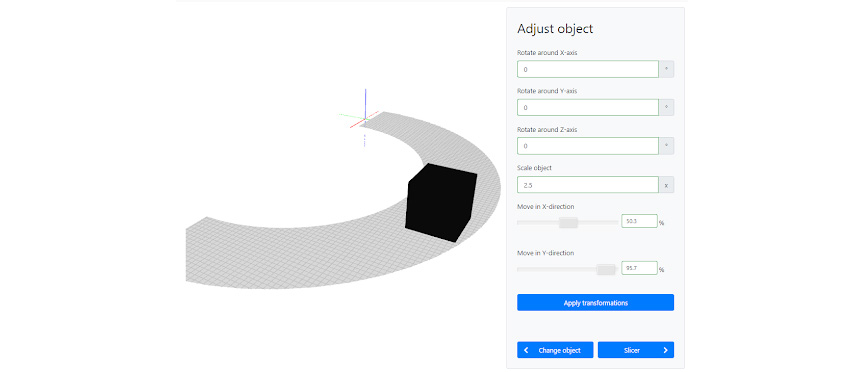Click the left chevron on Change object
The image size is (864, 372).
pos(526,350)
